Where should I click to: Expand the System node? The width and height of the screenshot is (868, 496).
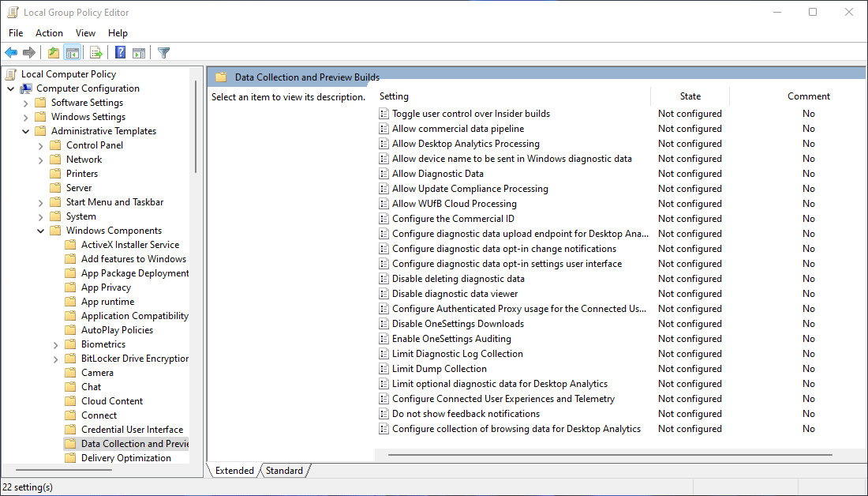coord(40,216)
